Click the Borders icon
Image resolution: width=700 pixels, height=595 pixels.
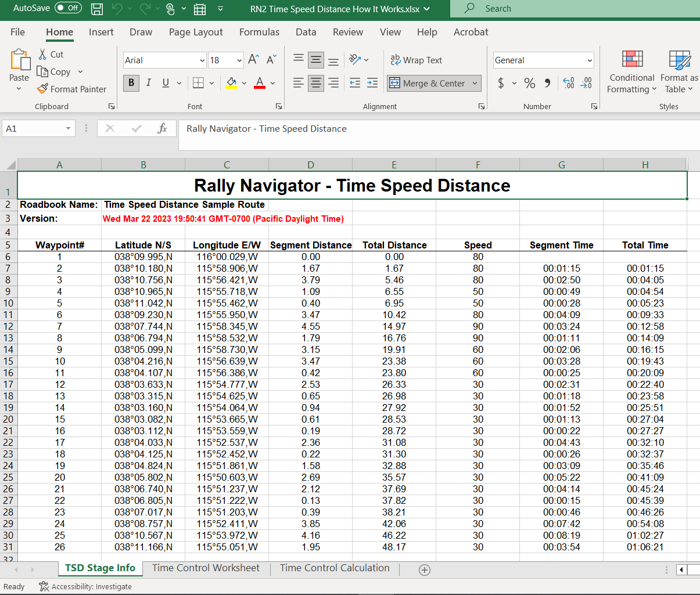pyautogui.click(x=198, y=82)
